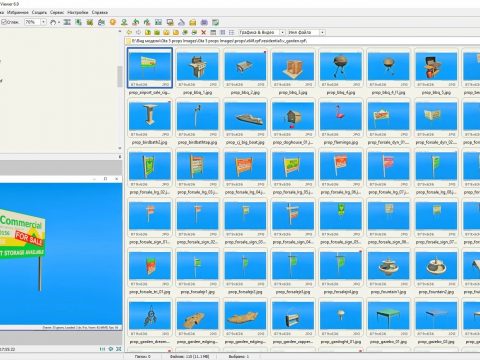
Task: Select the dreamcatcher prop_garden_dream thumbnail
Action: [150, 318]
